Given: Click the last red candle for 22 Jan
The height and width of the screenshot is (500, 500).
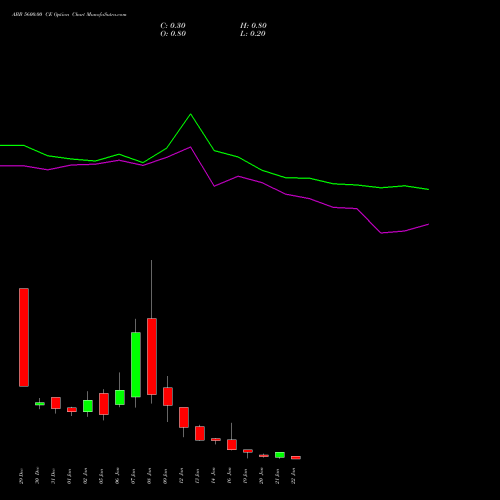Looking at the screenshot, I should (296, 458).
